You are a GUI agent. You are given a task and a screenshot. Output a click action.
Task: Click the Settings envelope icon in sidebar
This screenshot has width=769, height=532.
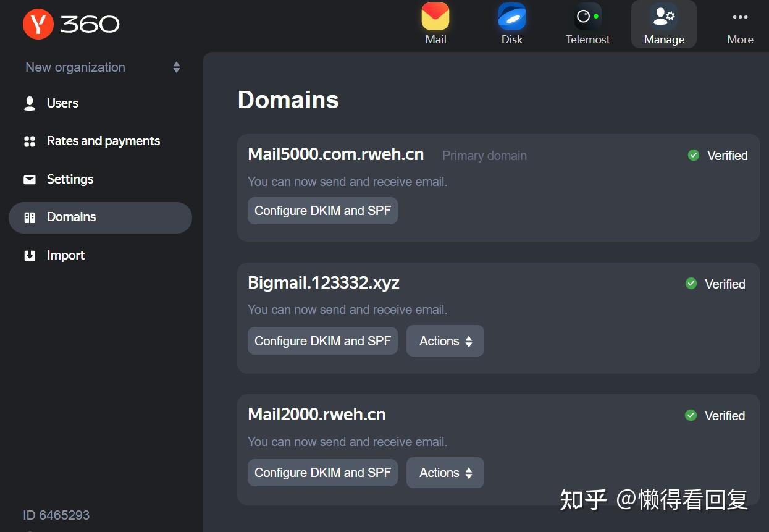click(30, 179)
